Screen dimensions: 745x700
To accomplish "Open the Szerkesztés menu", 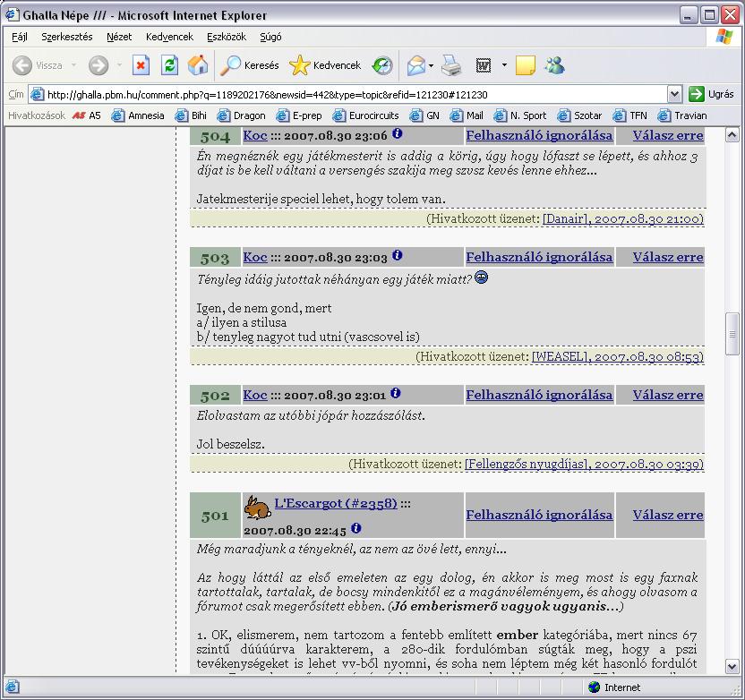I will click(x=66, y=37).
